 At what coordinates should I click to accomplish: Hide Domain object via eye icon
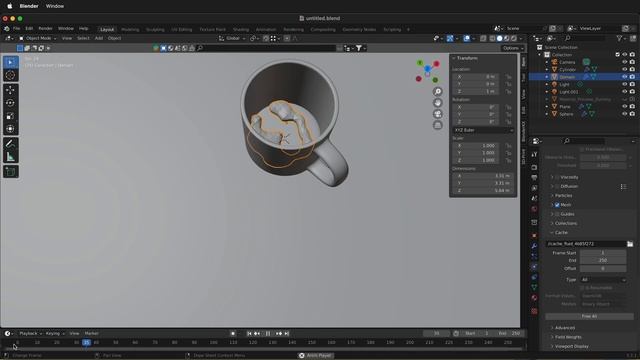pyautogui.click(x=624, y=77)
